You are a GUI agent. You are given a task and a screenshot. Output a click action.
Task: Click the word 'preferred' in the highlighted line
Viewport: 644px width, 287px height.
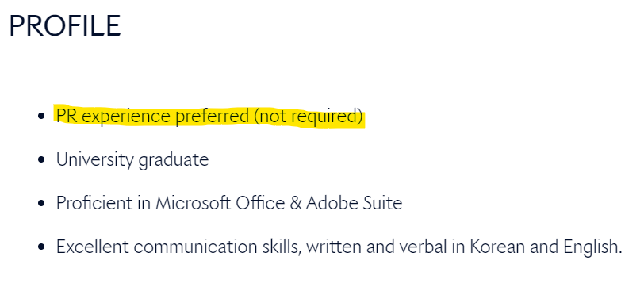click(x=213, y=117)
